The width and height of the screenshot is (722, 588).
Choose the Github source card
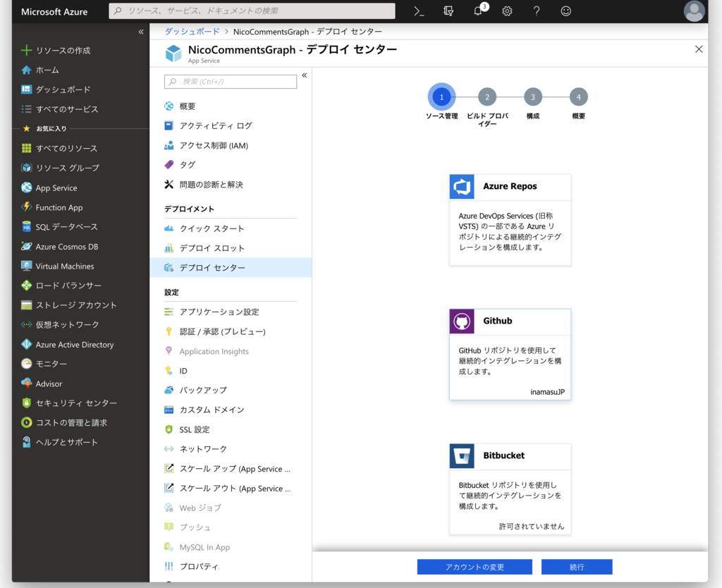tap(510, 354)
